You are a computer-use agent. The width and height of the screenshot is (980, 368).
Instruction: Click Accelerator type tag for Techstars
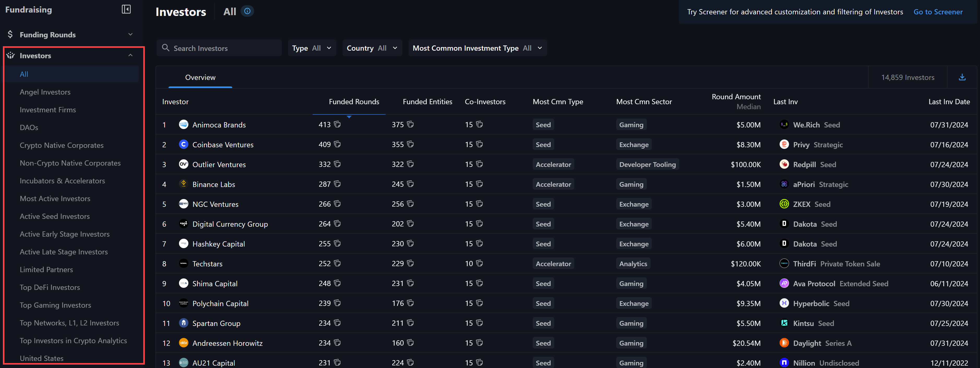(x=553, y=264)
